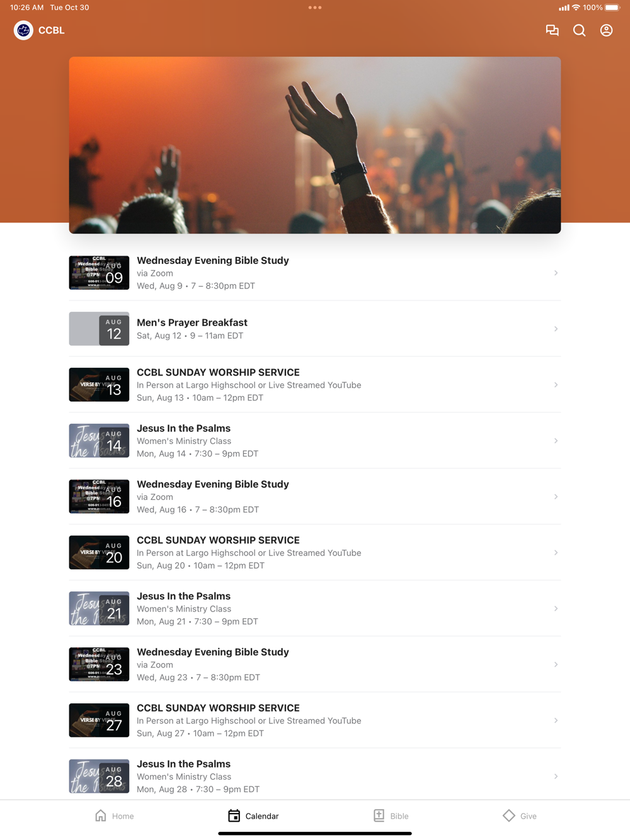Open the chat messages icon

click(552, 30)
